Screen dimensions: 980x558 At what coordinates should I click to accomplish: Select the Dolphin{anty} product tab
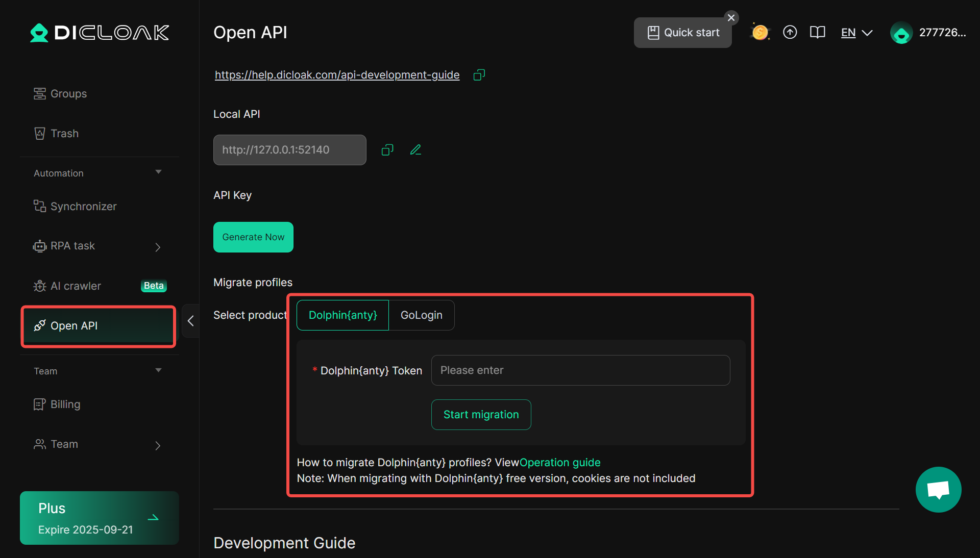coord(343,315)
